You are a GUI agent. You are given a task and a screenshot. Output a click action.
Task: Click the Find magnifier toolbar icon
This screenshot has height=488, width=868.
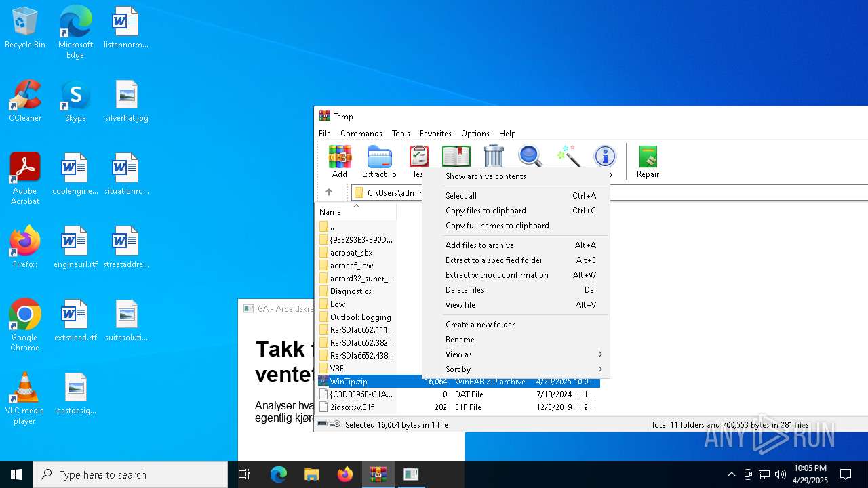pyautogui.click(x=530, y=157)
